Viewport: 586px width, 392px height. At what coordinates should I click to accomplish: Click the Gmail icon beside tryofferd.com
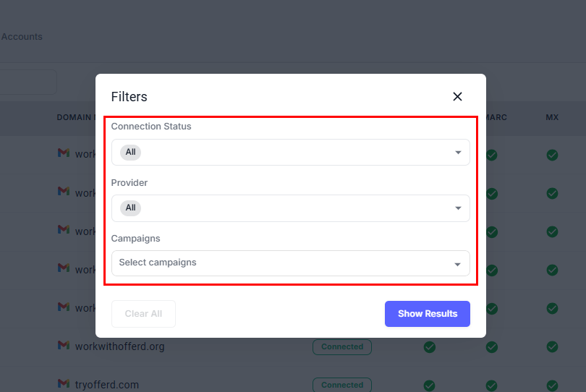[x=64, y=384]
